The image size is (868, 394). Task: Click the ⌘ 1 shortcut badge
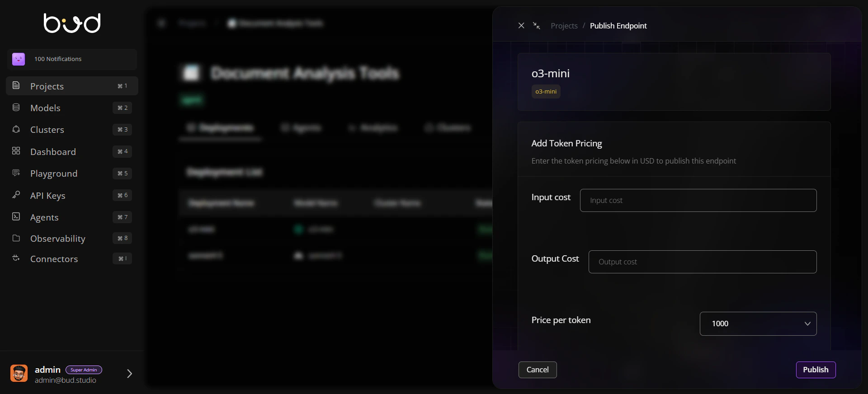point(123,86)
